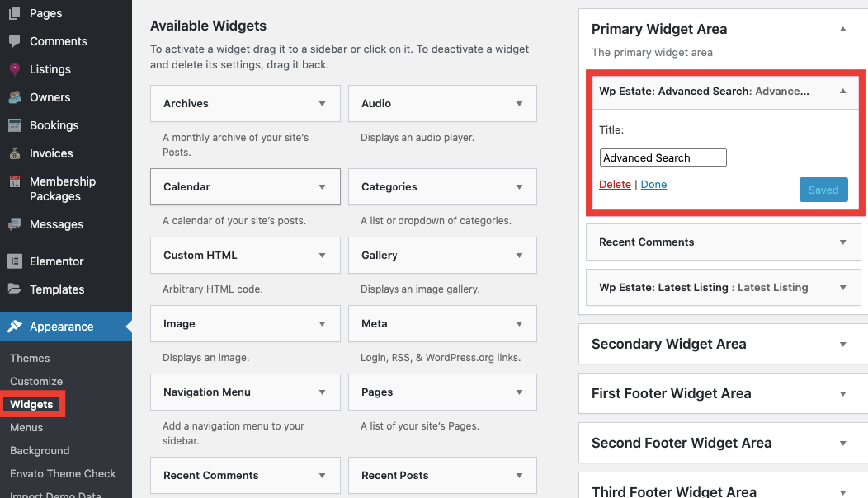The image size is (868, 498).
Task: Click the Templates folder icon
Action: [15, 289]
